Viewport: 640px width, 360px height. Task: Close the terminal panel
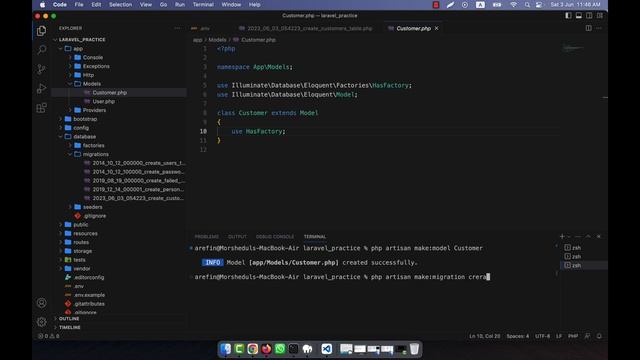[x=599, y=236]
